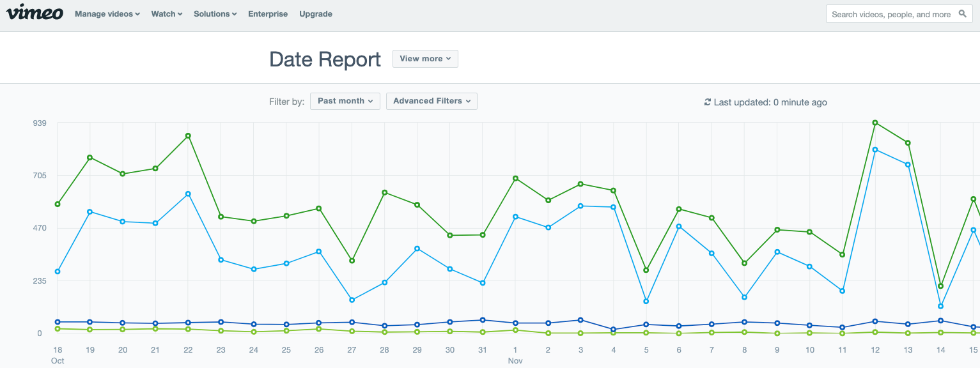This screenshot has width=980, height=368.
Task: Select the dark green point on Nov 13
Action: tap(908, 142)
